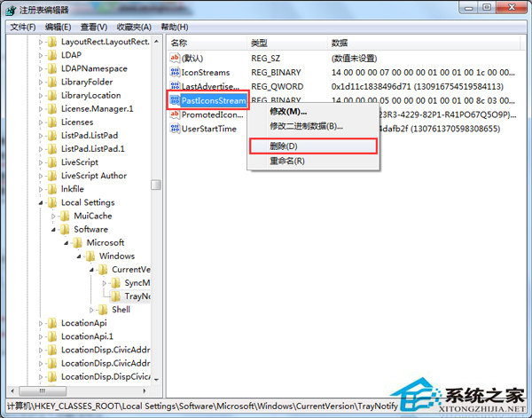Click the 类型 column header
Image resolution: width=532 pixels, height=418 pixels.
(x=287, y=43)
